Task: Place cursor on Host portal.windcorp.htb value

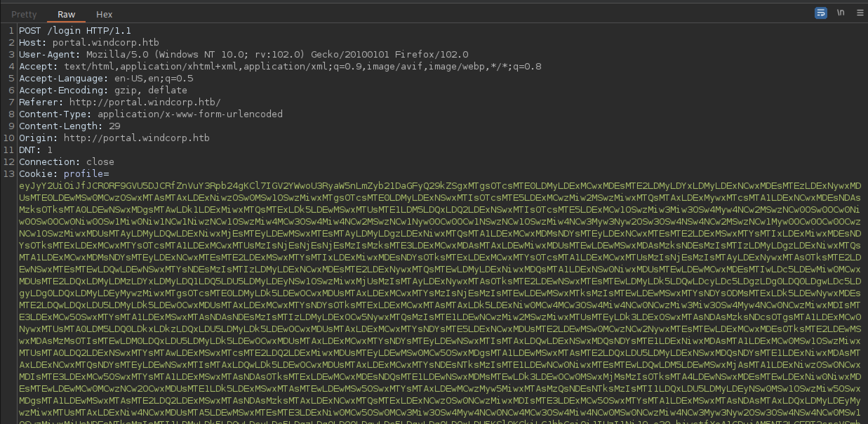Action: [x=105, y=43]
